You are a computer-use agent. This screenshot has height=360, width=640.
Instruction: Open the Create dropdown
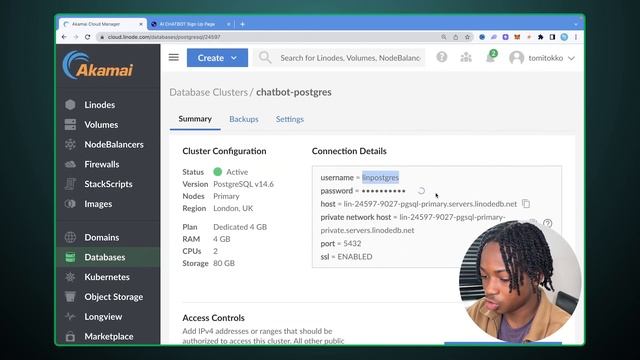tap(217, 58)
